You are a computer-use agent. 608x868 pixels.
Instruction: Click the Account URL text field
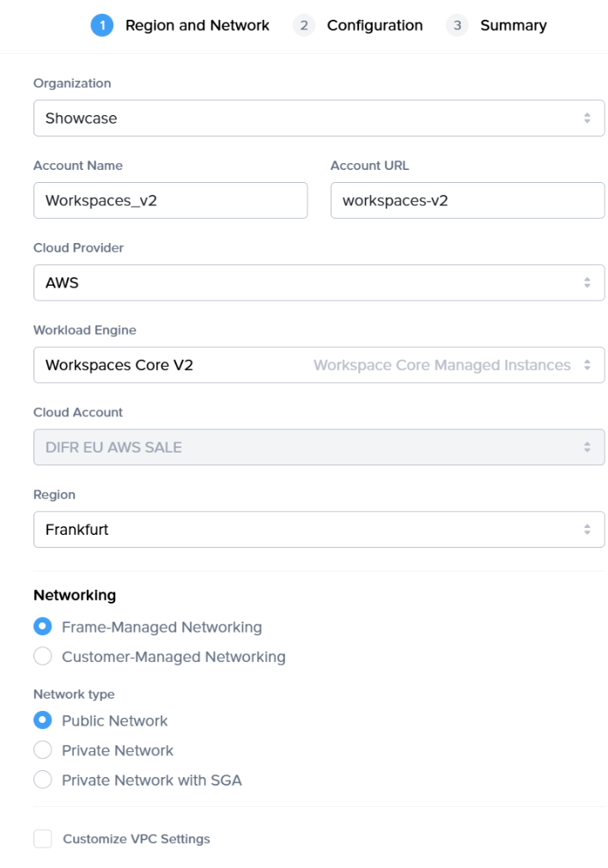(x=467, y=201)
